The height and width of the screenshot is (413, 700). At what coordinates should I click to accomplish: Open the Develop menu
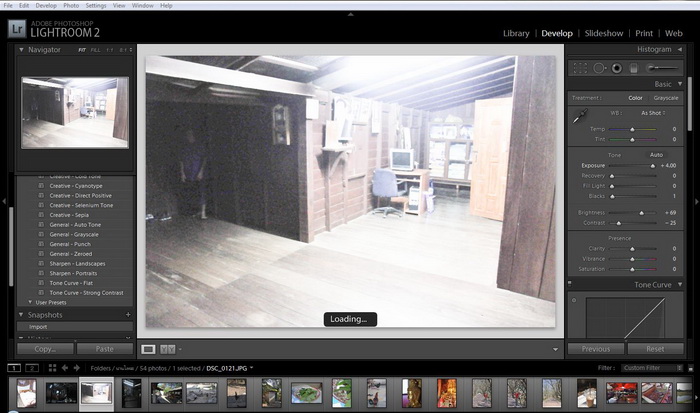pyautogui.click(x=46, y=5)
